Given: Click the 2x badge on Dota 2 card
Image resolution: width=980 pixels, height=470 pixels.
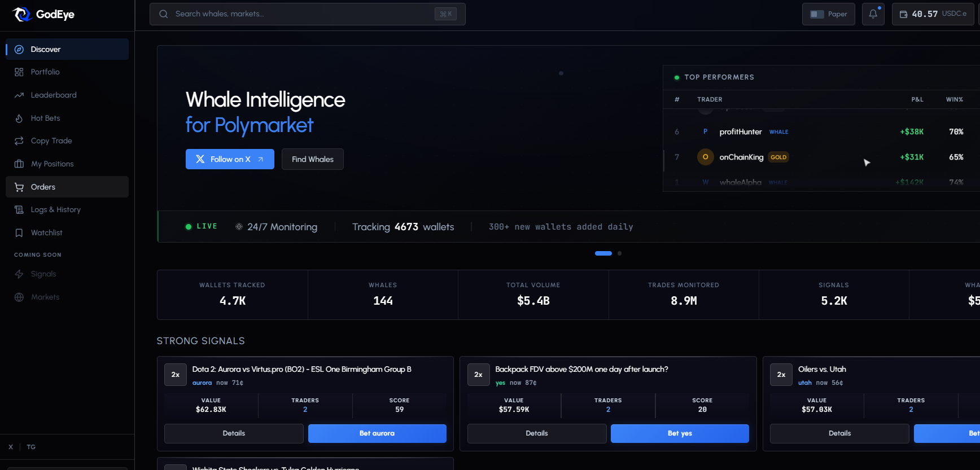Looking at the screenshot, I should (x=176, y=375).
